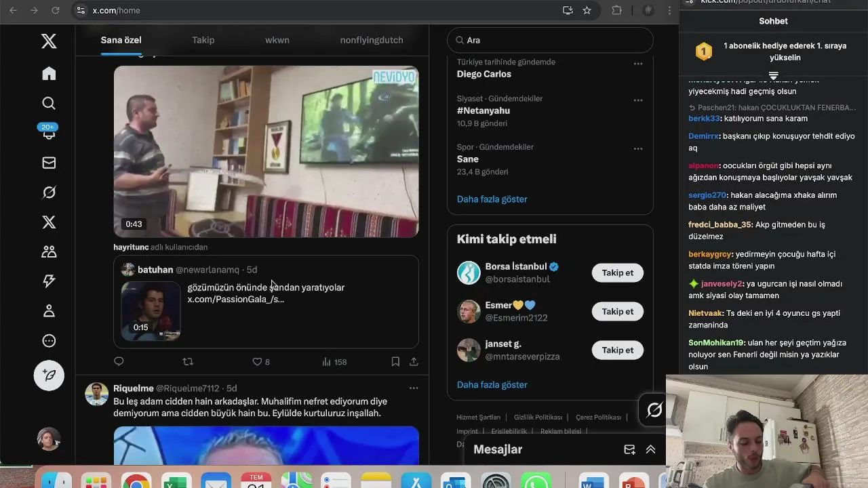Click the Ara search field
The width and height of the screenshot is (868, 488).
click(x=550, y=40)
